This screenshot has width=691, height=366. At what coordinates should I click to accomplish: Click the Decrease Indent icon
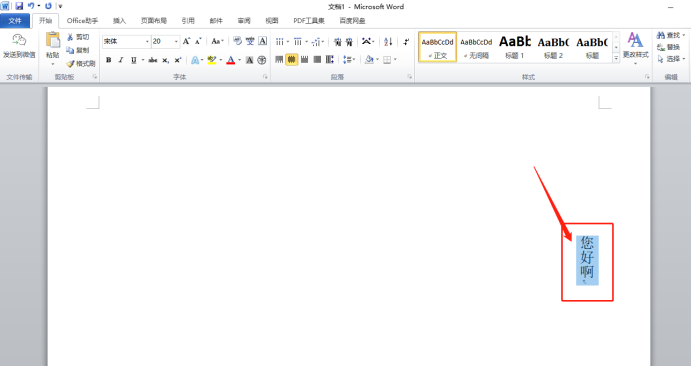[x=338, y=42]
